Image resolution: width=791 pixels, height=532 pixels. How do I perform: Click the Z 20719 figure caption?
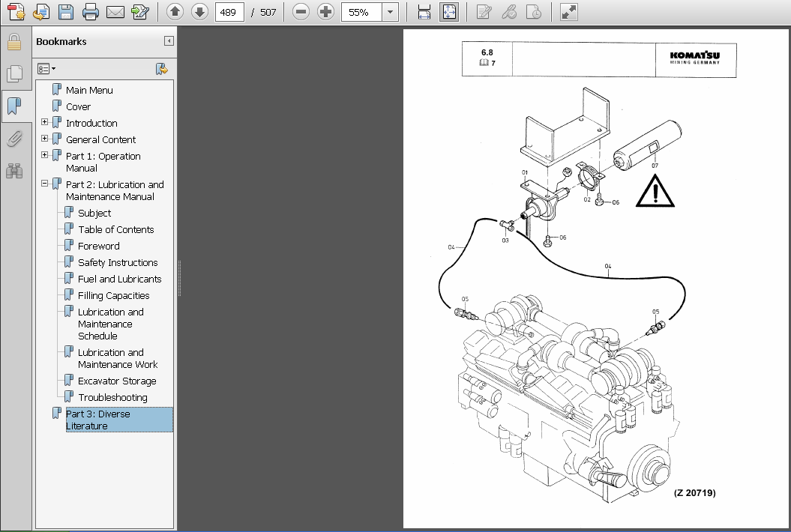tap(694, 493)
